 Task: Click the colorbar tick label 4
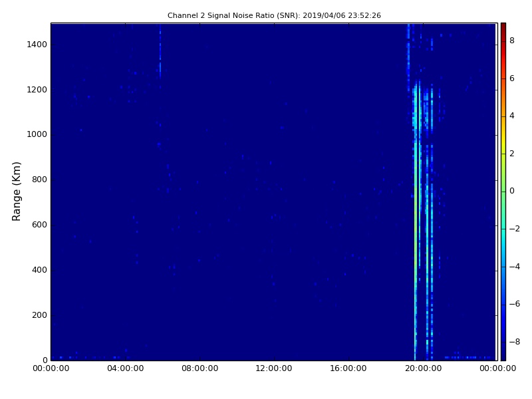click(x=512, y=116)
